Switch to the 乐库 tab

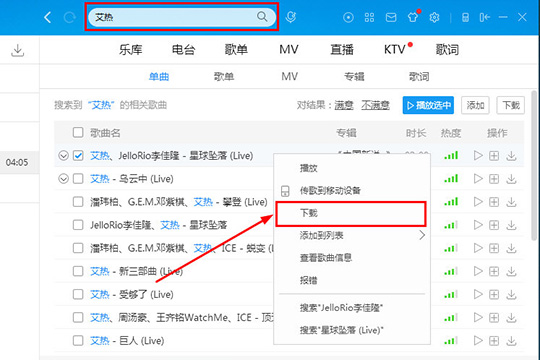click(131, 50)
